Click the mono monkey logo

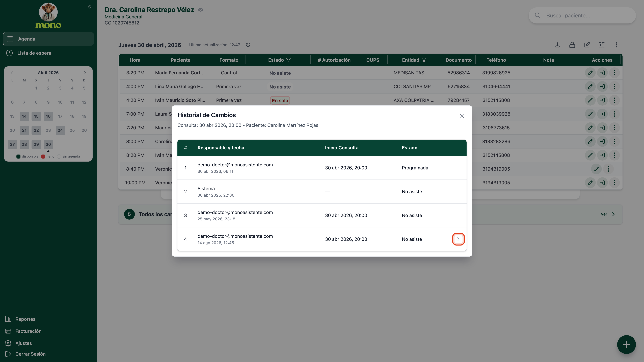coord(48,15)
